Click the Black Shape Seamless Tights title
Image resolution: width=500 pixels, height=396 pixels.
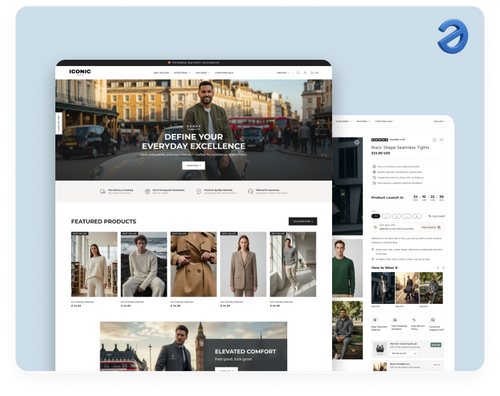400,147
